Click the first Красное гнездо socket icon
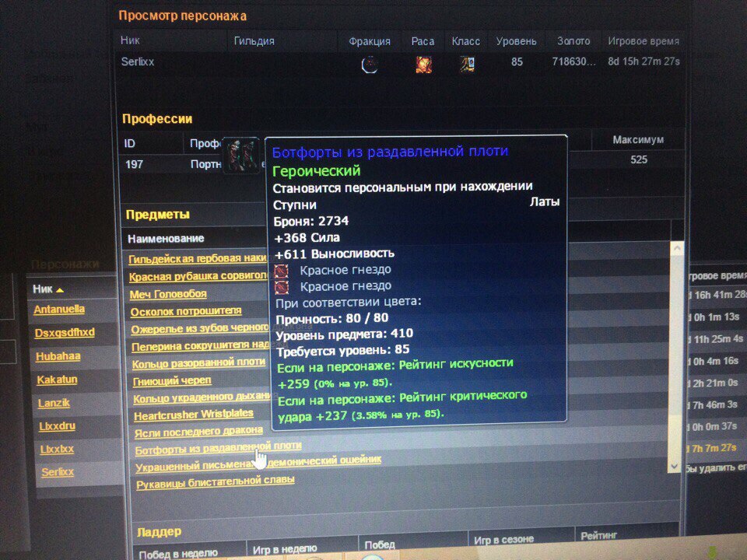Viewport: 747px width, 560px height. pyautogui.click(x=282, y=270)
